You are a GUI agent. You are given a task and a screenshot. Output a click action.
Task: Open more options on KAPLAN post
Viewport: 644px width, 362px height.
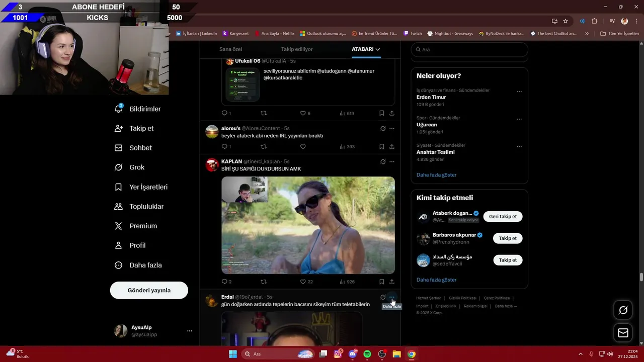tap(392, 162)
